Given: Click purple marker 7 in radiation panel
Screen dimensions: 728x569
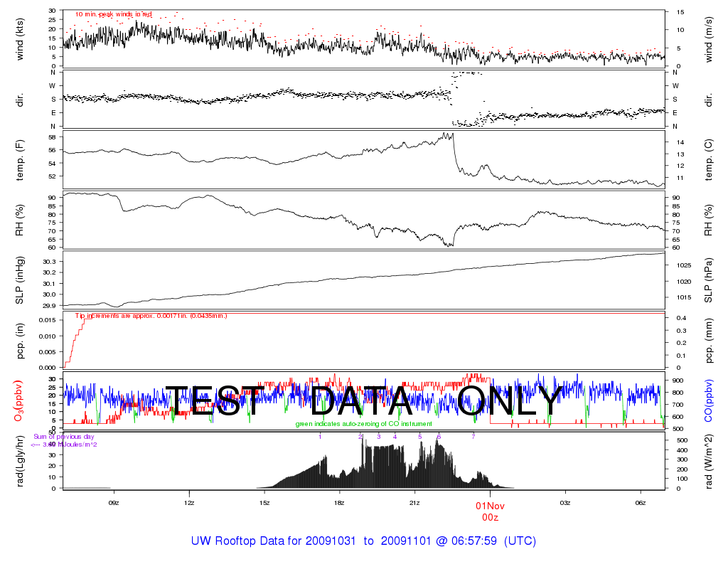Looking at the screenshot, I should pos(473,437).
